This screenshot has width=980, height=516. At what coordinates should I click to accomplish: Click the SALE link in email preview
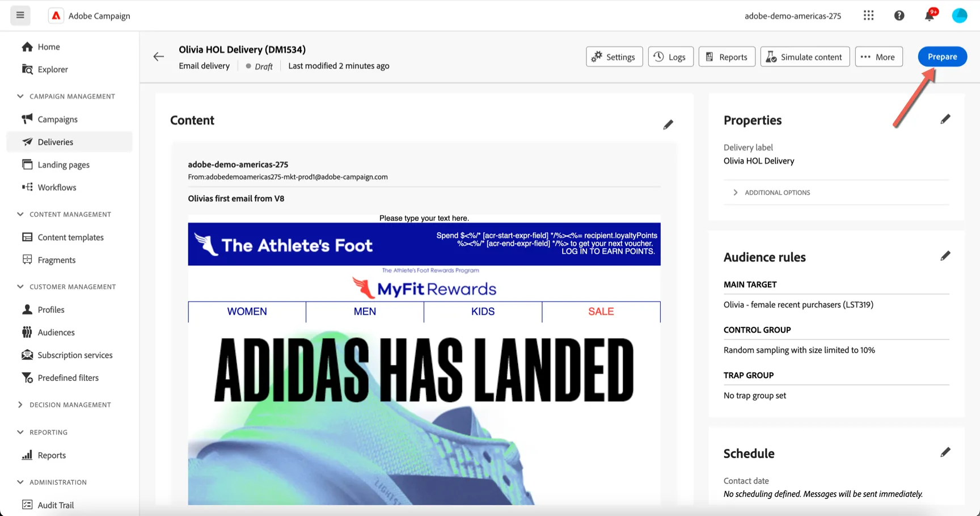pos(601,312)
